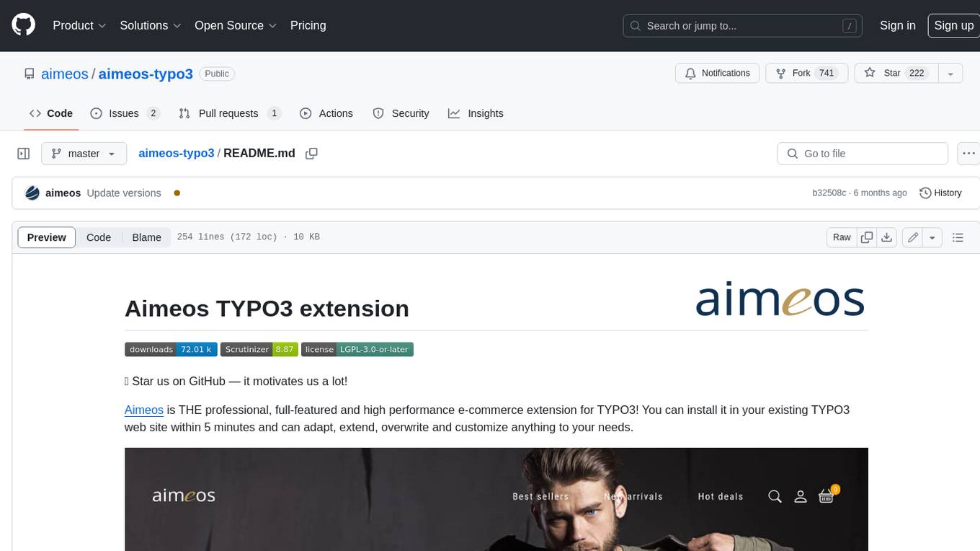This screenshot has height=551, width=980.
Task: Switch to the Code tab
Action: coord(51,113)
